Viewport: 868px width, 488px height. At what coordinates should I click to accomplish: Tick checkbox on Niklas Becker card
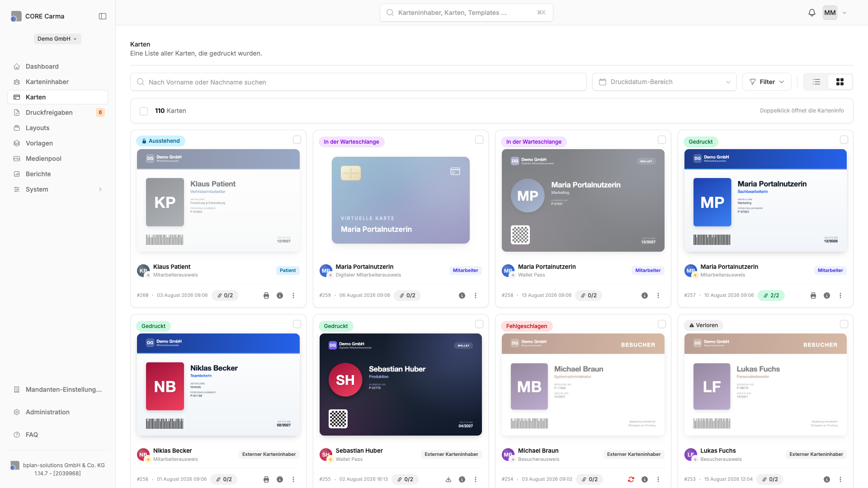point(297,324)
